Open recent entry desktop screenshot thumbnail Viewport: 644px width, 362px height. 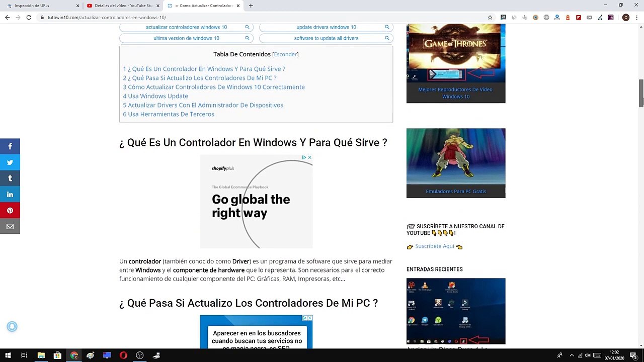[x=456, y=311]
